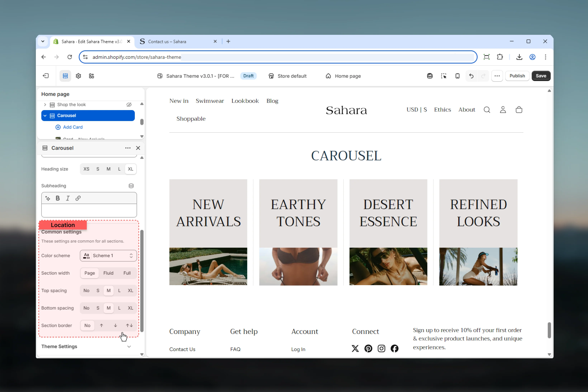
Task: Open the Log In footer link
Action: (298, 349)
